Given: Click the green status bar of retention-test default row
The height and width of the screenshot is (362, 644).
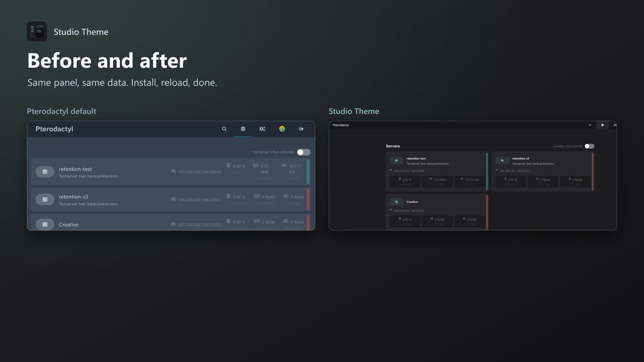Looking at the screenshot, I should pos(308,172).
